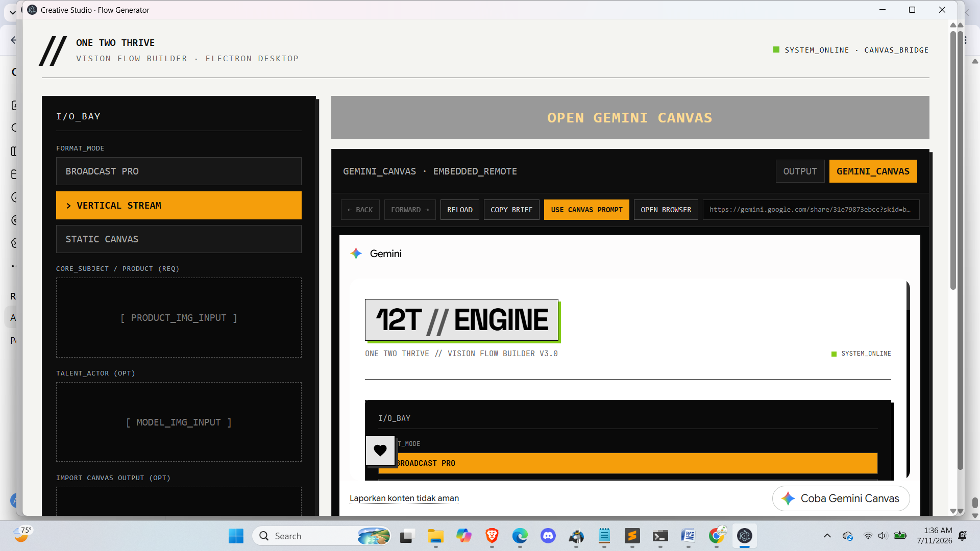
Task: Click 'VISION FLOW BUILDER V3.0' subtitle text
Action: click(502, 354)
